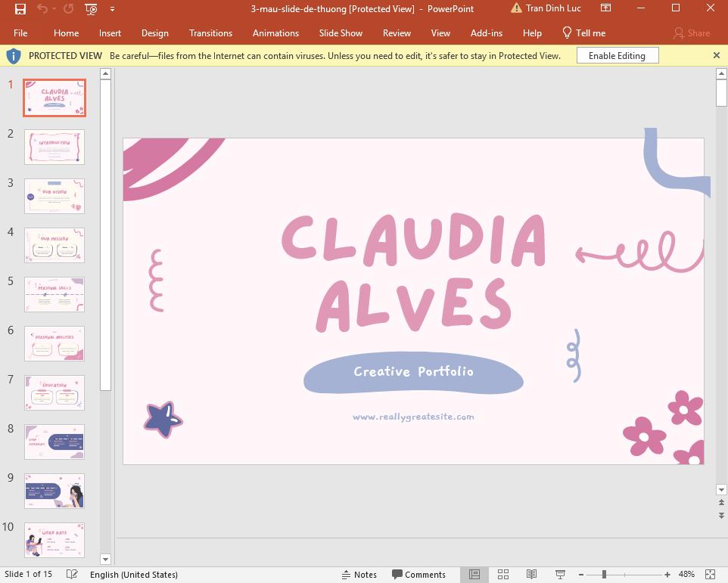Screen dimensions: 728x583
Task: Start Slide Show from status bar
Action: [560, 575]
